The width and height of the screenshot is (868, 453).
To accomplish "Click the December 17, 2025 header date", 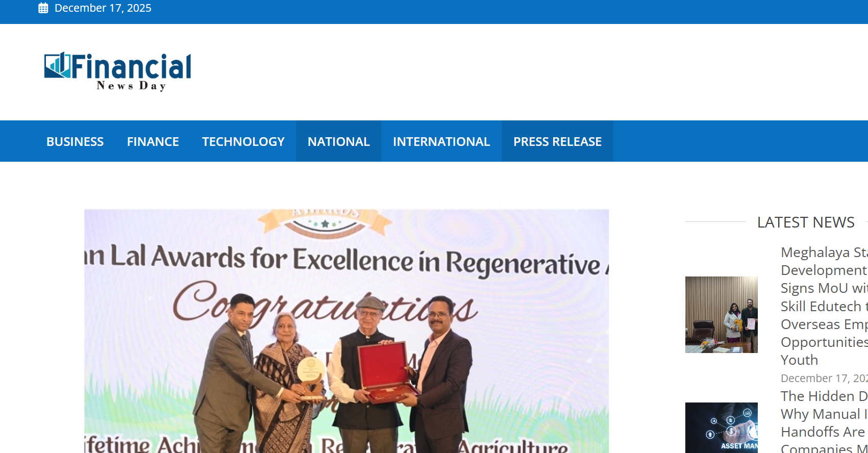I will [103, 8].
